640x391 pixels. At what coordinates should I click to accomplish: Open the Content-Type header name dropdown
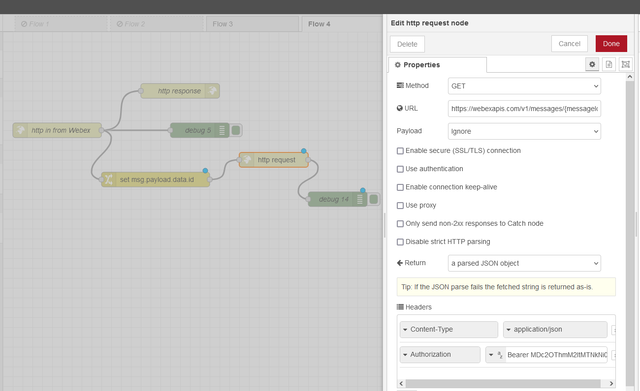pyautogui.click(x=449, y=329)
